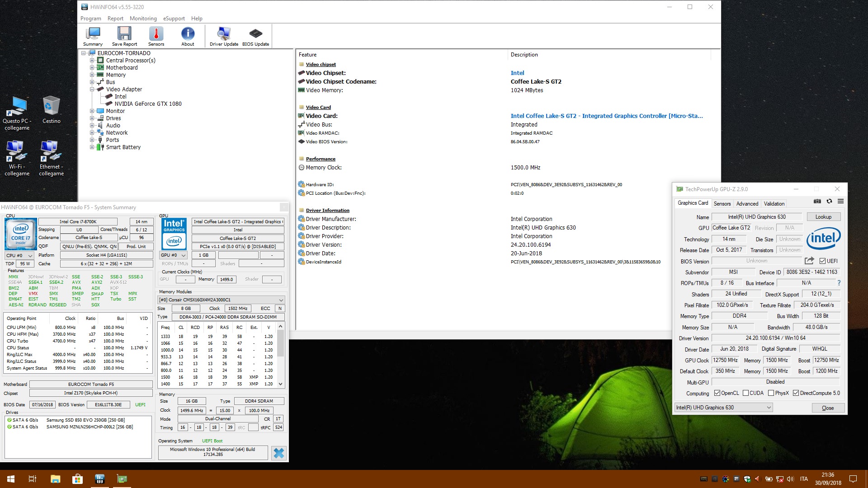
Task: Open the Program menu
Action: [x=91, y=19]
